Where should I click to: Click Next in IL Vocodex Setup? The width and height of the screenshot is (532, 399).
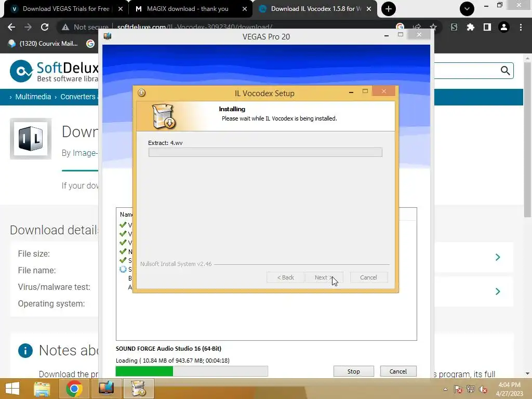(324, 277)
